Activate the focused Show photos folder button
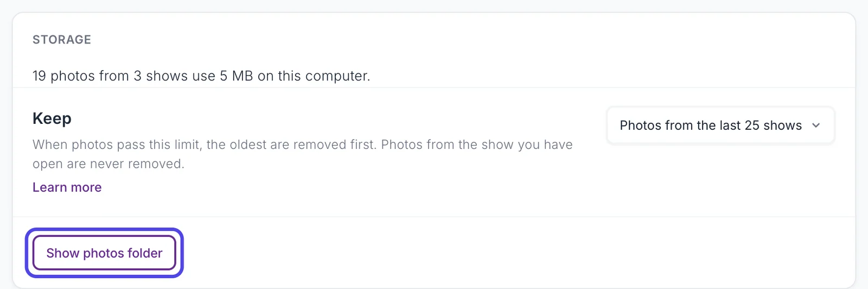 [x=104, y=253]
